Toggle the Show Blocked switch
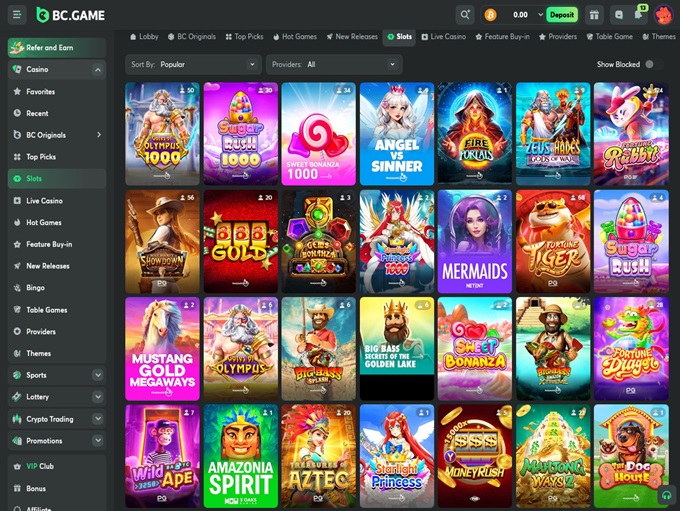 pos(652,64)
